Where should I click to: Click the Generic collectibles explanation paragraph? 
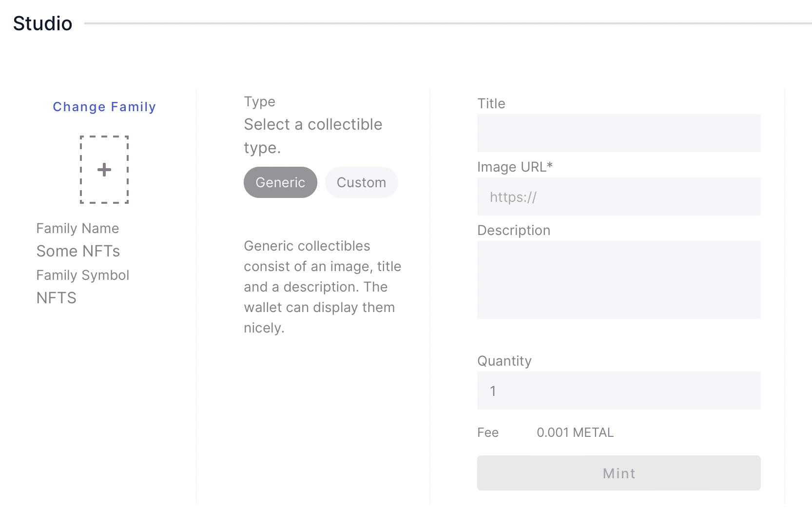(322, 287)
